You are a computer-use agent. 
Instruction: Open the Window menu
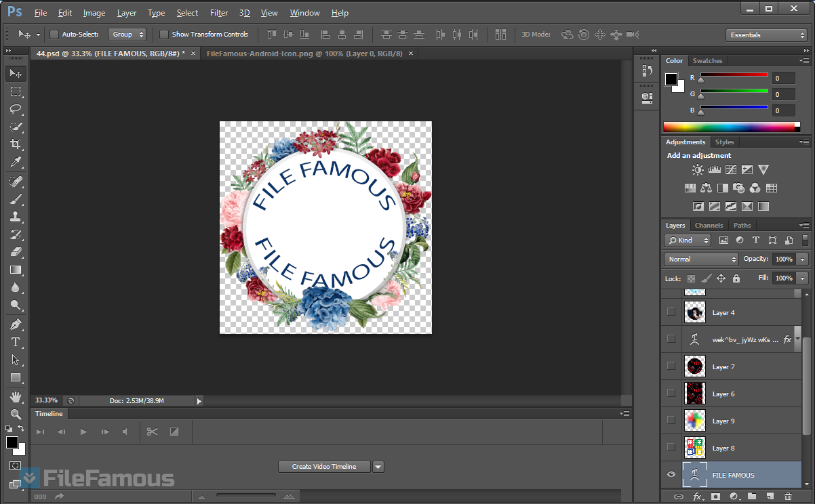[x=305, y=13]
